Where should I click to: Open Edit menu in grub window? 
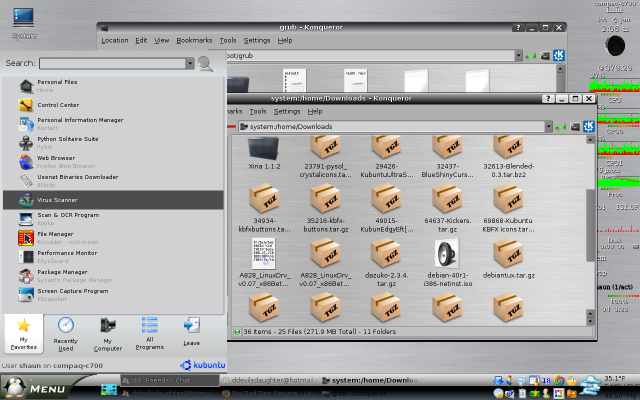pyautogui.click(x=141, y=40)
